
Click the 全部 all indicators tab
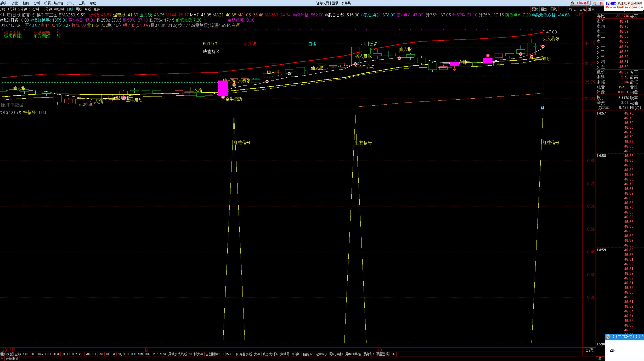tap(18, 354)
